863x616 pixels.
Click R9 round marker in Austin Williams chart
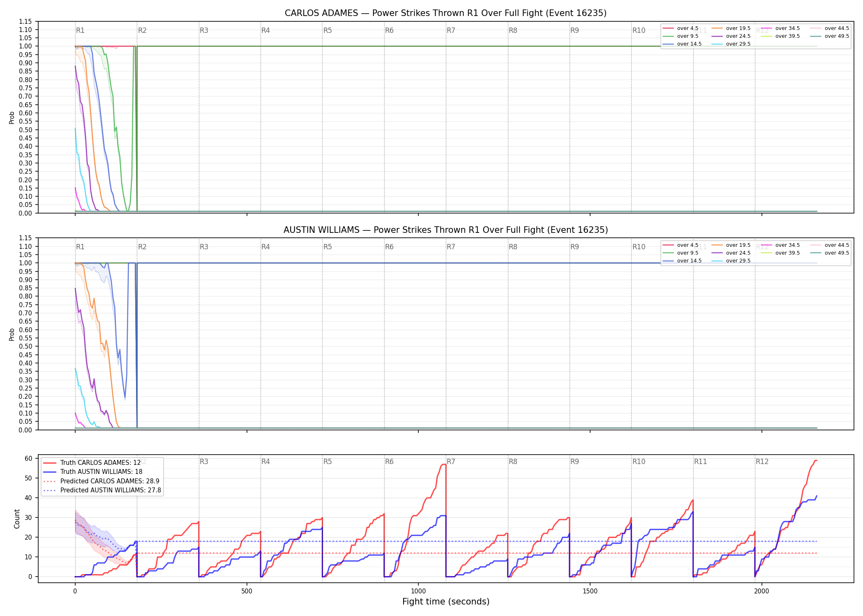point(575,247)
